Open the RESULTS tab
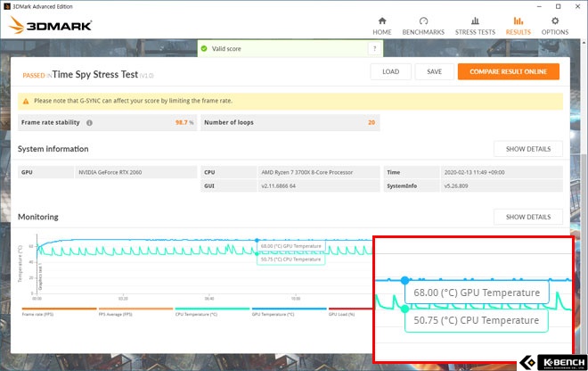588x371 pixels. point(519,26)
